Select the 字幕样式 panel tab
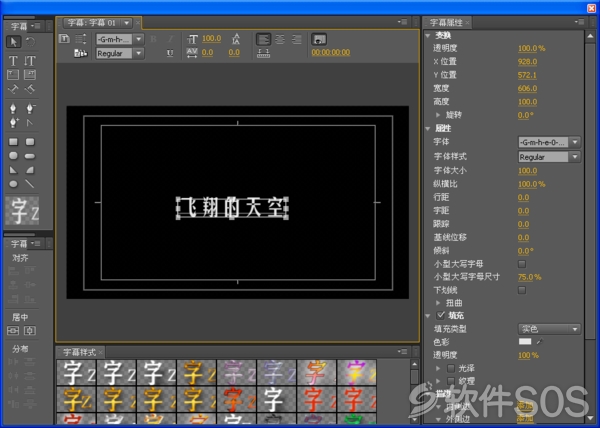The image size is (600, 428). click(79, 352)
